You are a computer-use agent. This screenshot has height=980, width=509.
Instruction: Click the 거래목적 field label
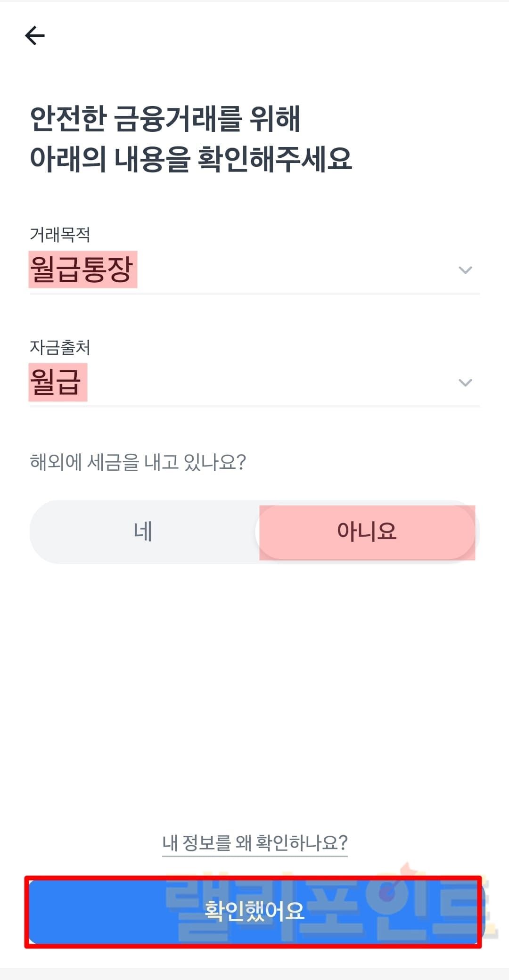click(60, 234)
